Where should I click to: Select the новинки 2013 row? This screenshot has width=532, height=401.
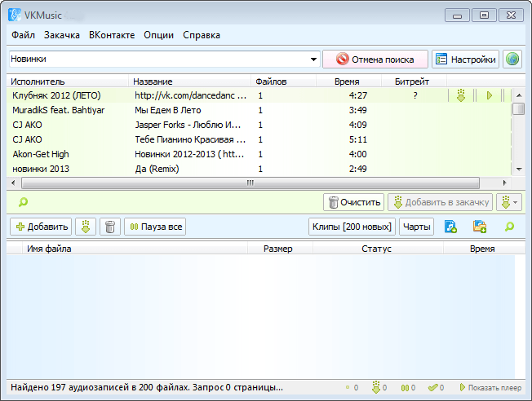(x=259, y=169)
